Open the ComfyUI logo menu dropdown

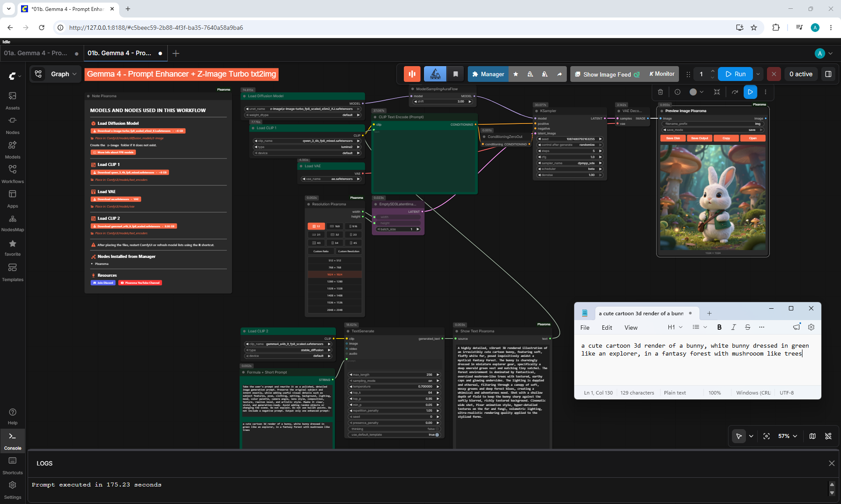(14, 76)
